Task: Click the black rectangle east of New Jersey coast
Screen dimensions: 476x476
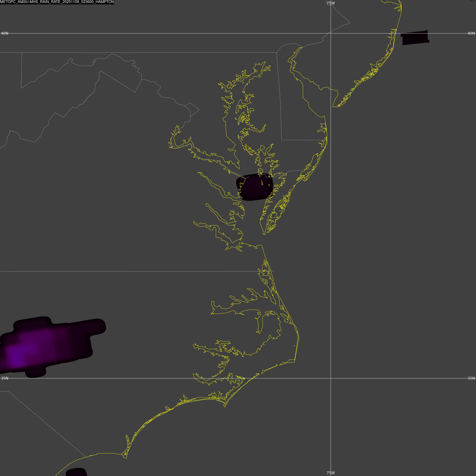Action: (415, 38)
